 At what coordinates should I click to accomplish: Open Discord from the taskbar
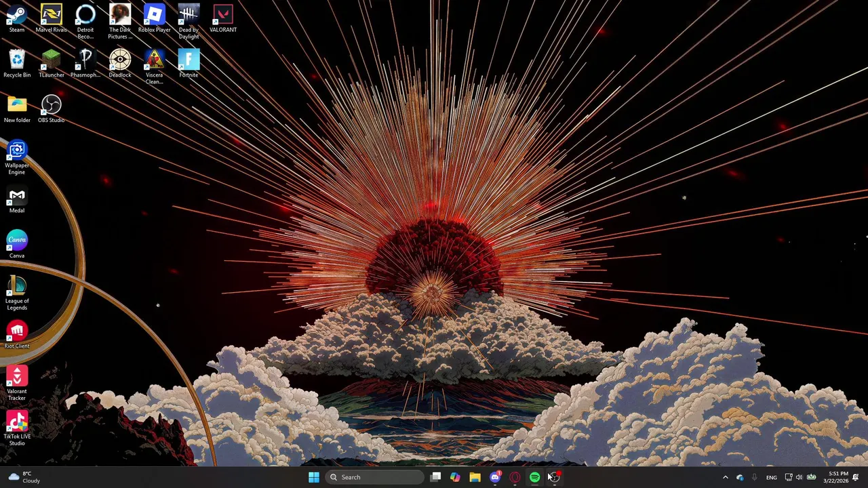[x=495, y=477]
